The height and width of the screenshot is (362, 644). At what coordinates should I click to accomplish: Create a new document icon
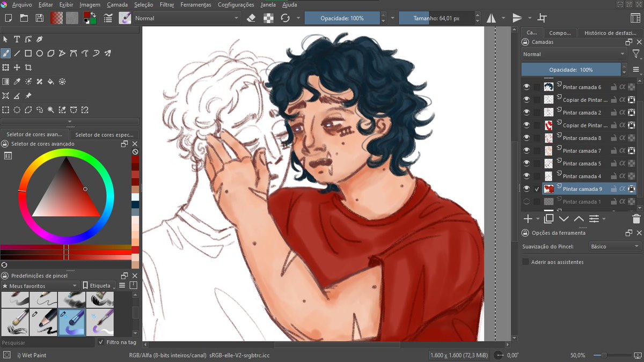coord(8,18)
